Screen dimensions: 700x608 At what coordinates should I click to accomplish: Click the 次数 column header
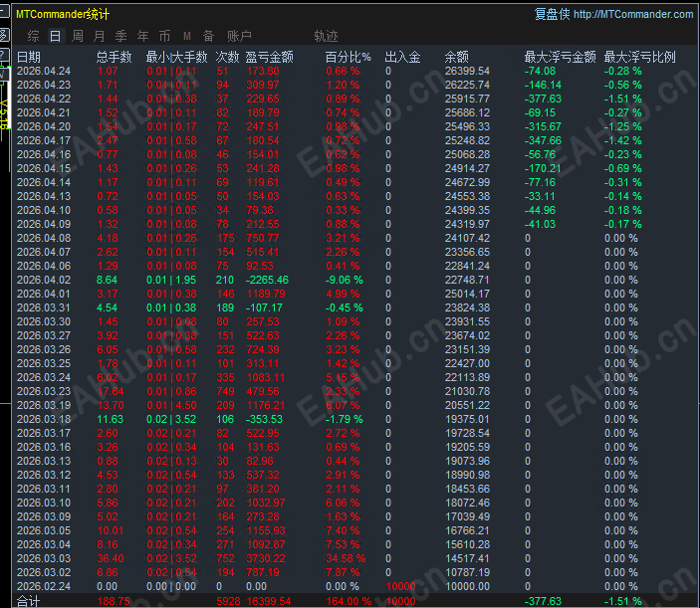click(x=228, y=57)
